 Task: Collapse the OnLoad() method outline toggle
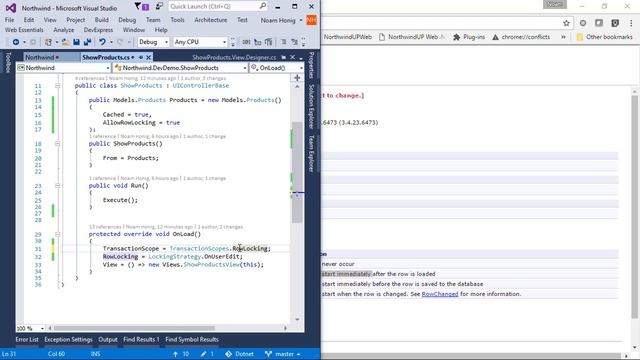(57, 234)
